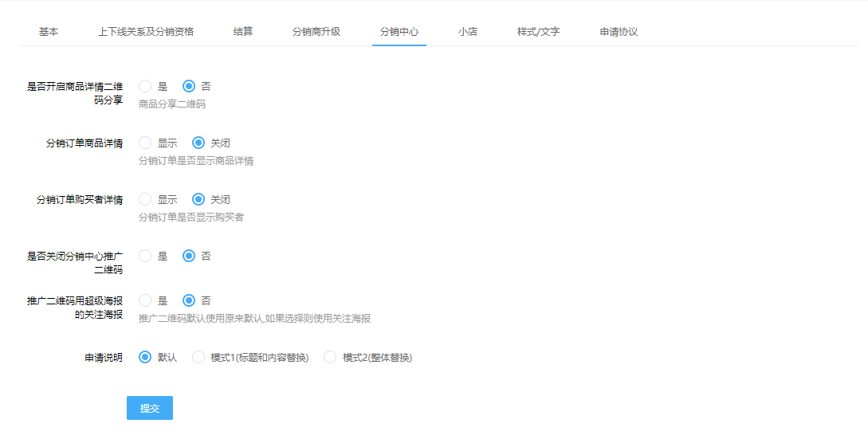Select 默认 for 申请说明
Image resolution: width=868 pixels, height=443 pixels.
145,357
